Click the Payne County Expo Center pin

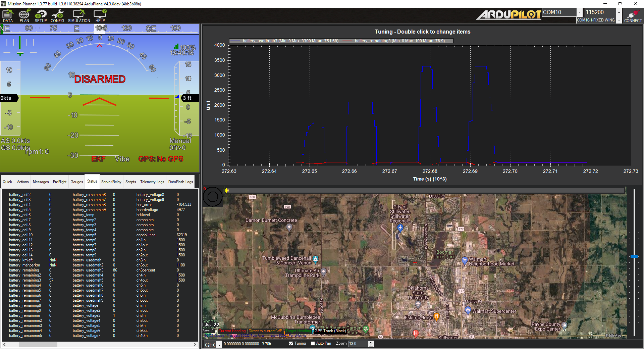(x=564, y=325)
